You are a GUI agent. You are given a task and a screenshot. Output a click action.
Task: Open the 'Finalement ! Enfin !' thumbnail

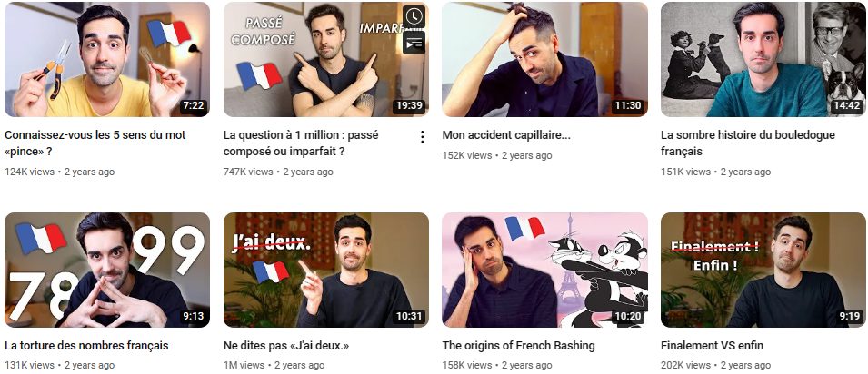tap(763, 270)
